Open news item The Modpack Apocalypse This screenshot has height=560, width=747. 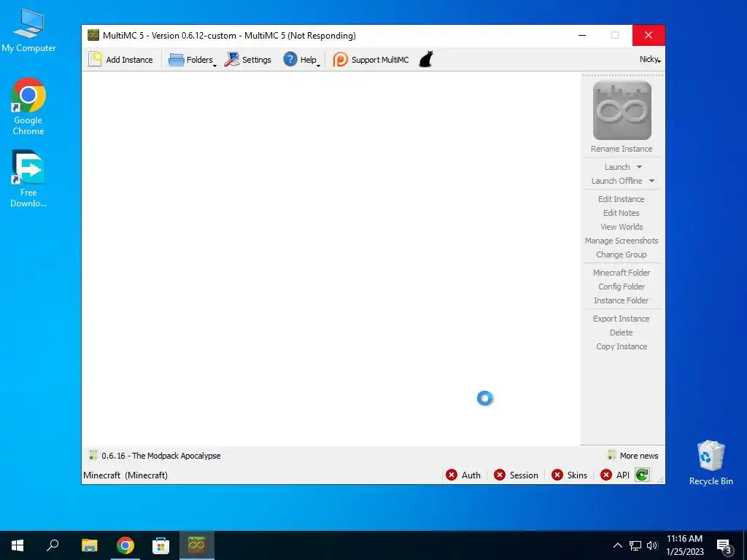(x=160, y=456)
